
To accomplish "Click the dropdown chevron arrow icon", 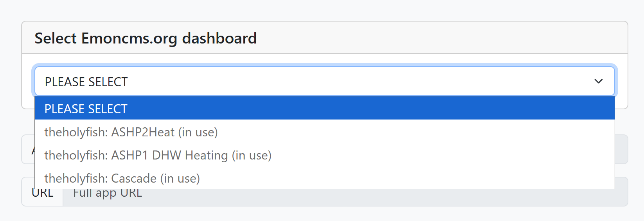I will click(598, 82).
